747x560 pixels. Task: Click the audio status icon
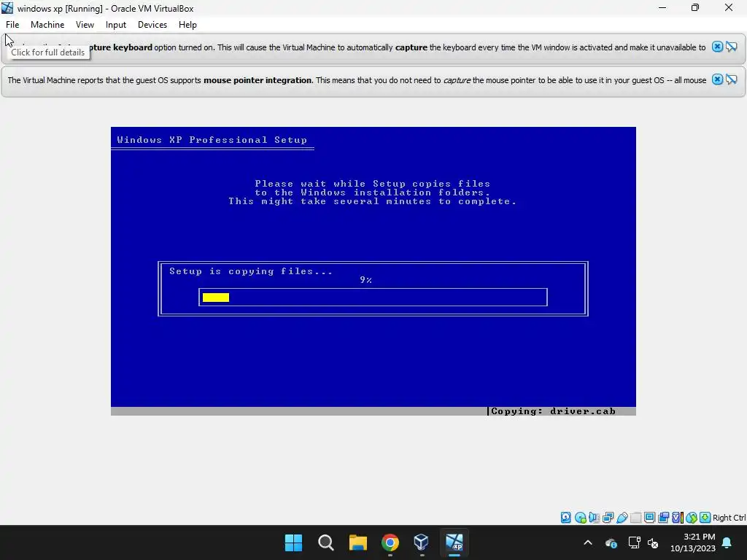coord(594,518)
